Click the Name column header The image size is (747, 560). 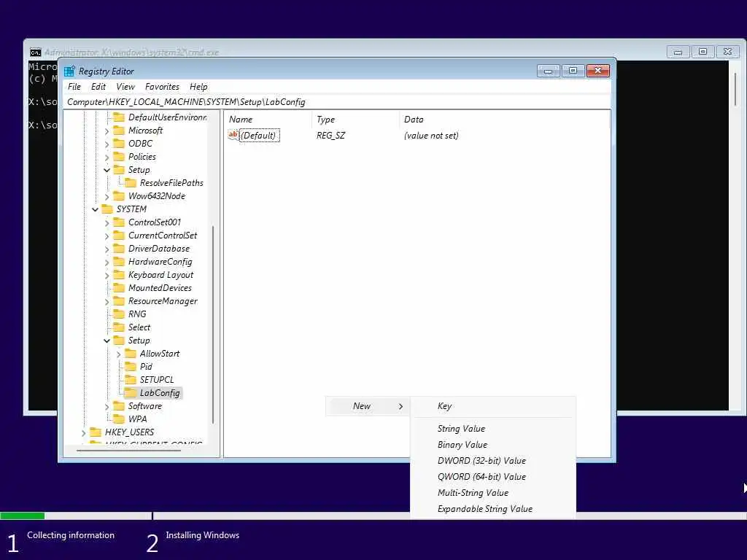coord(268,120)
